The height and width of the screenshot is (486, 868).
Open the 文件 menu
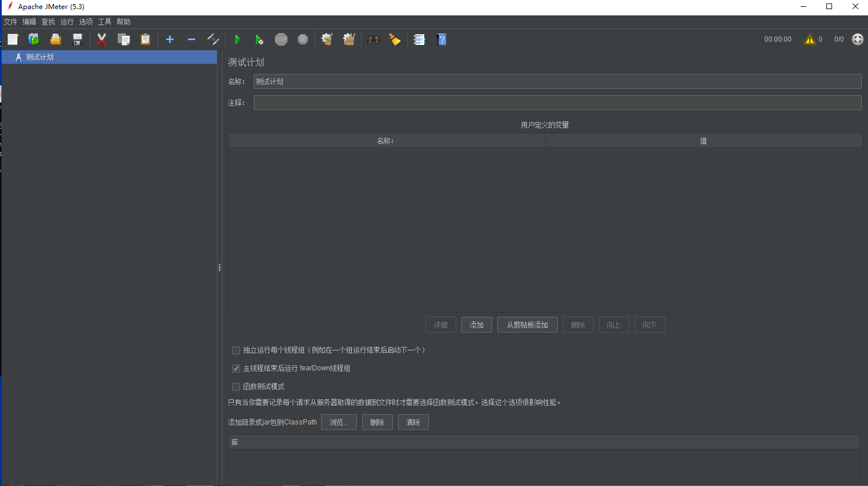(x=10, y=22)
